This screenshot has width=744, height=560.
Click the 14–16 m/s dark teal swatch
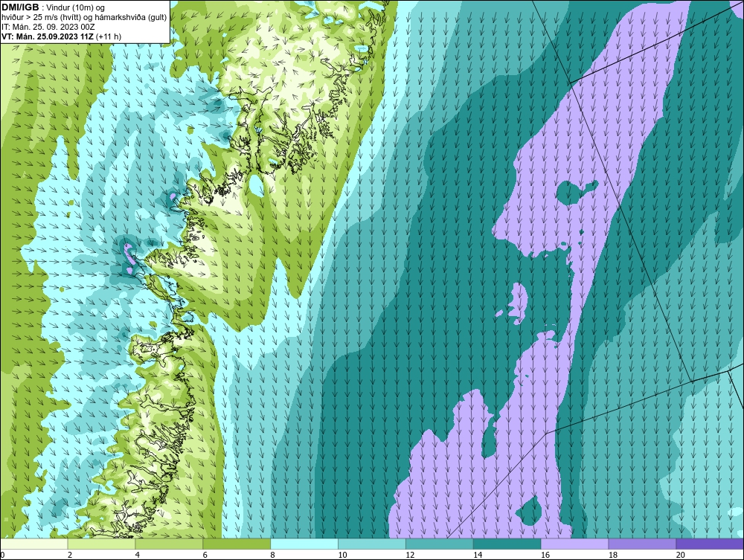coord(507,544)
